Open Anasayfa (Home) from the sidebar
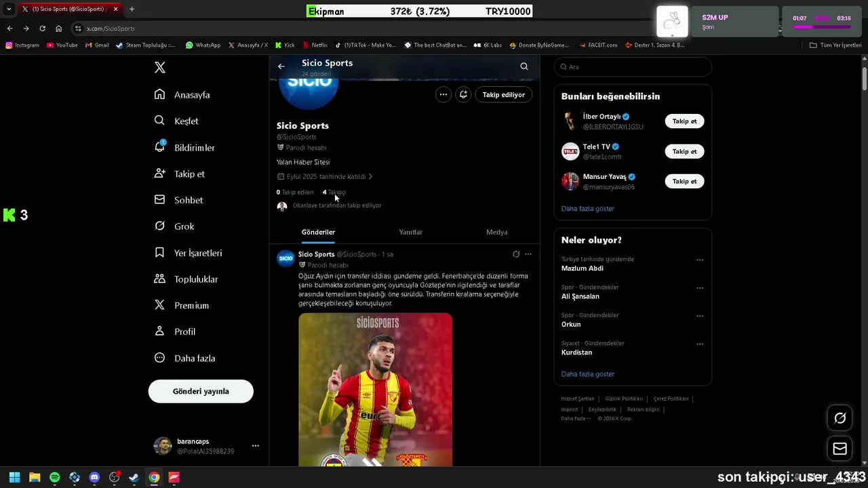The width and height of the screenshot is (868, 488). 182,95
